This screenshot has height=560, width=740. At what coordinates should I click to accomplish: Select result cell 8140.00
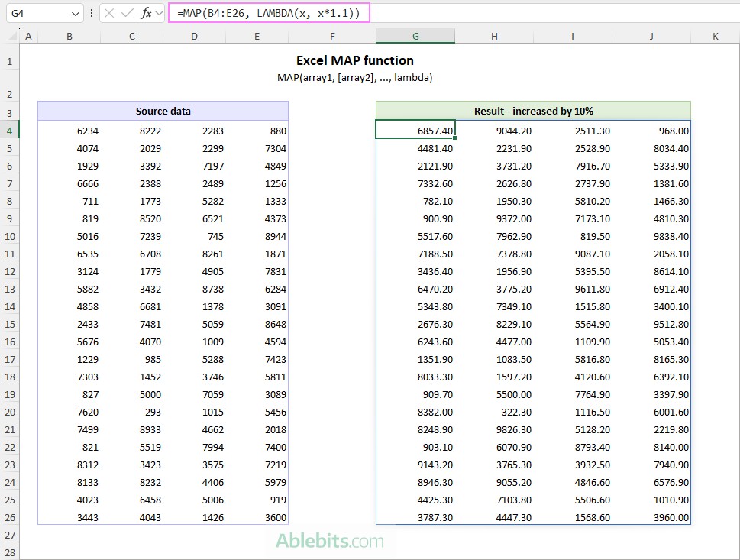tap(651, 447)
